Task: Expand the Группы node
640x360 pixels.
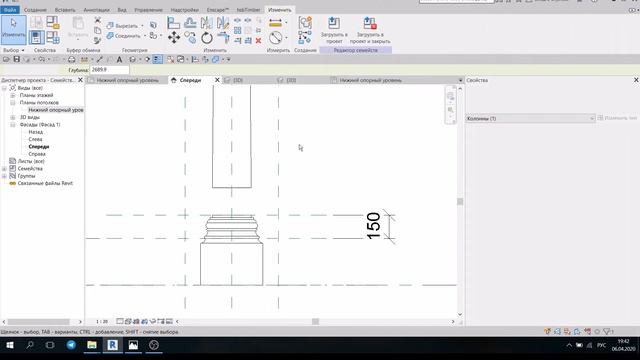Action: click(x=4, y=176)
